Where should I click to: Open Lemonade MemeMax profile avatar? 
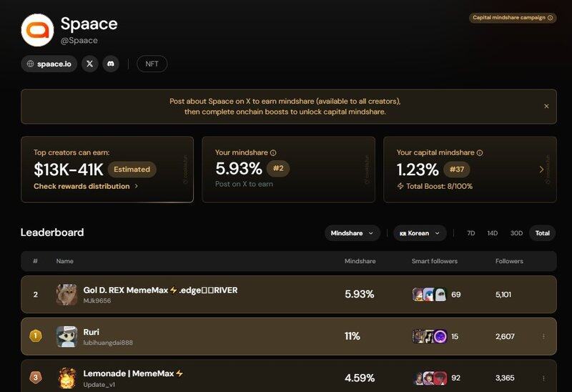66,377
